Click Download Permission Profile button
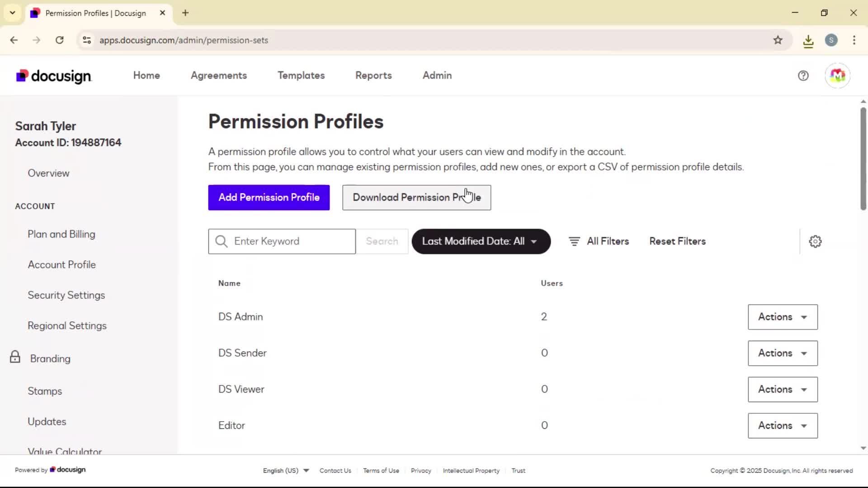Viewport: 868px width, 488px height. [416, 197]
